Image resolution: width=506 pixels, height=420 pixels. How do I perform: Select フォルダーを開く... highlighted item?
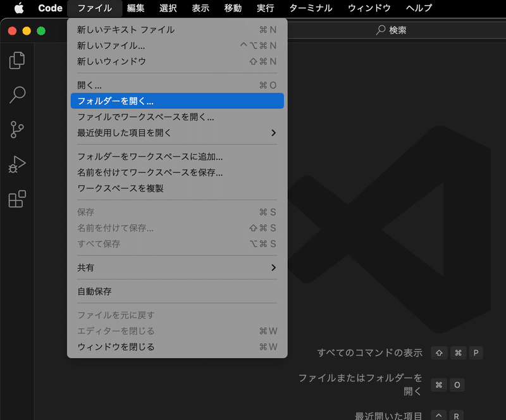177,101
